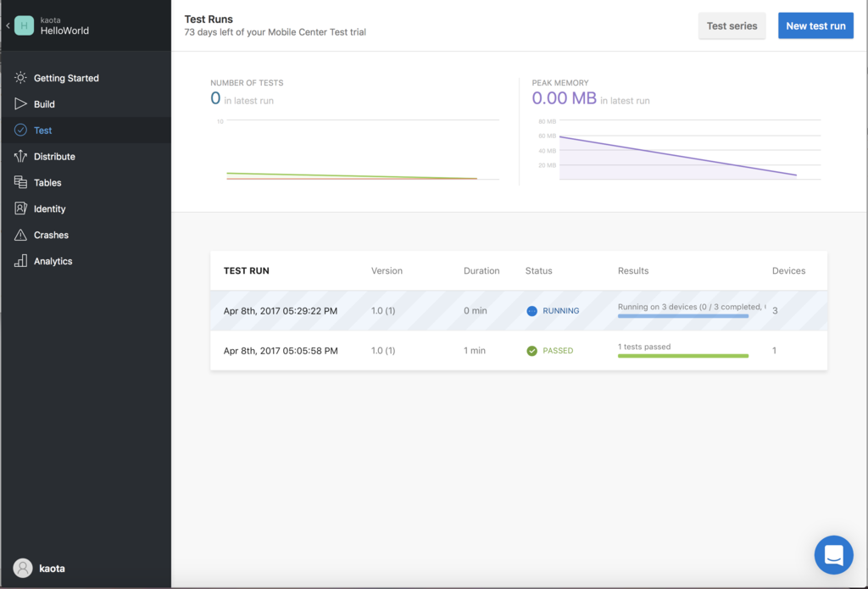Screen dimensions: 868x589
Task: Click the Version column header
Action: pyautogui.click(x=387, y=270)
